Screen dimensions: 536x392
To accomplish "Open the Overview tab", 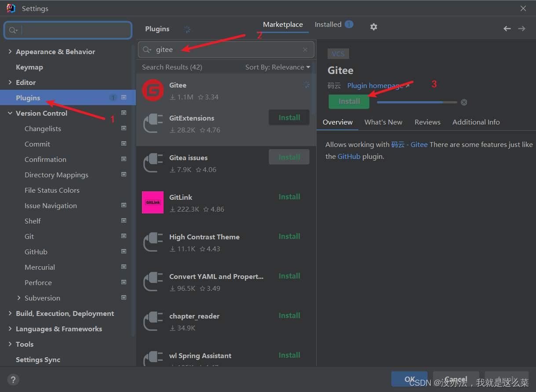I will click(x=338, y=122).
